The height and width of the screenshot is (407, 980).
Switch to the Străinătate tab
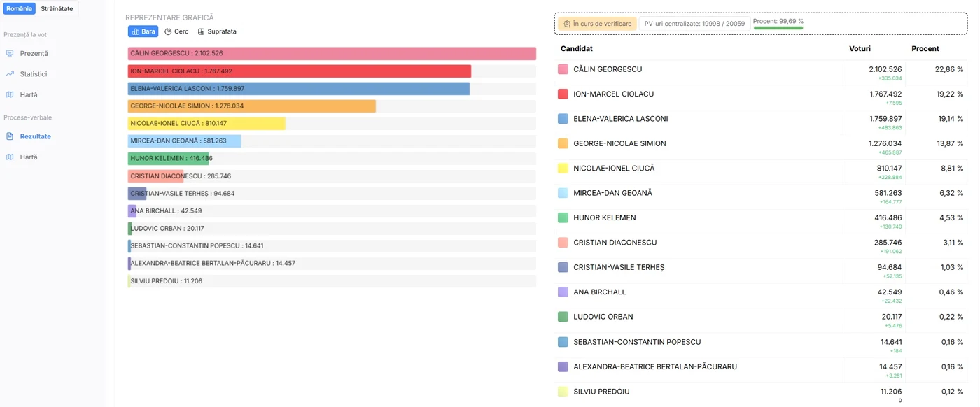click(x=57, y=8)
